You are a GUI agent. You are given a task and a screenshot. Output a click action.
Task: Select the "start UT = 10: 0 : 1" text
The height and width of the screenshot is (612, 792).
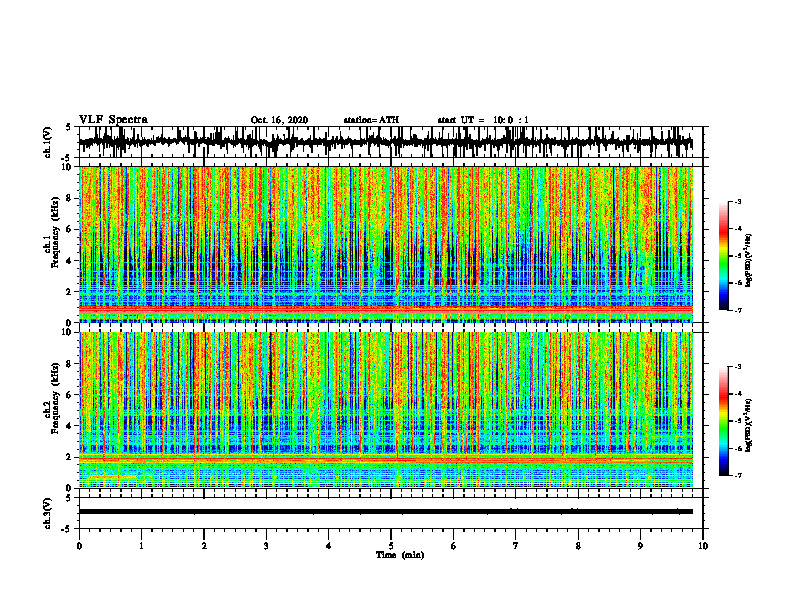click(x=483, y=120)
